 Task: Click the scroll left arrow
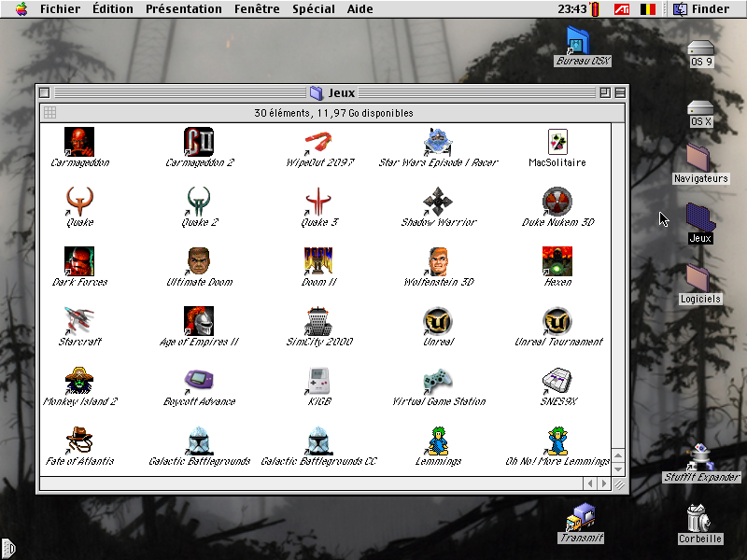(x=590, y=483)
